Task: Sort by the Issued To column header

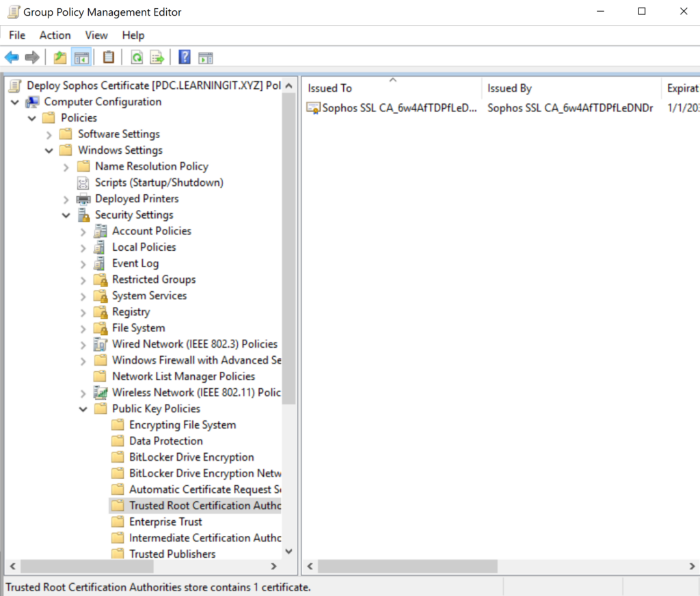Action: [392, 88]
